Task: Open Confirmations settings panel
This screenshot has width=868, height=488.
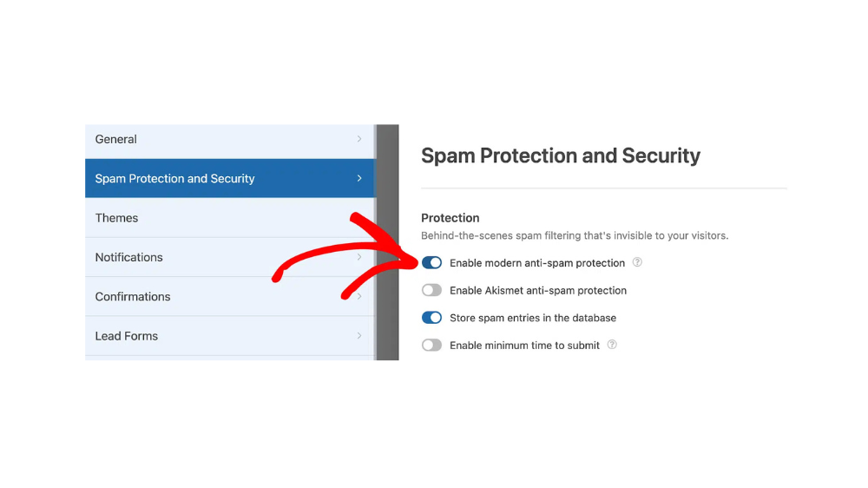Action: (230, 296)
